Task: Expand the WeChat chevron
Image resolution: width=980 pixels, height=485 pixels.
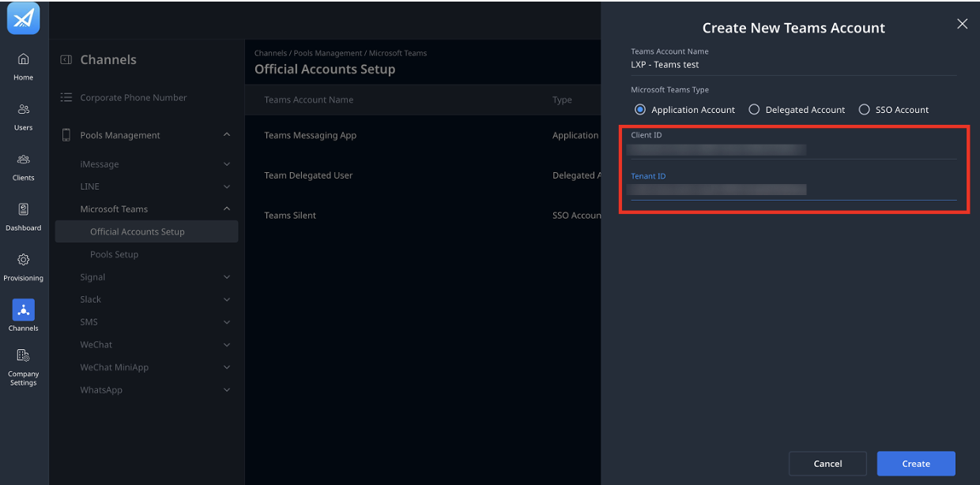Action: (x=227, y=344)
